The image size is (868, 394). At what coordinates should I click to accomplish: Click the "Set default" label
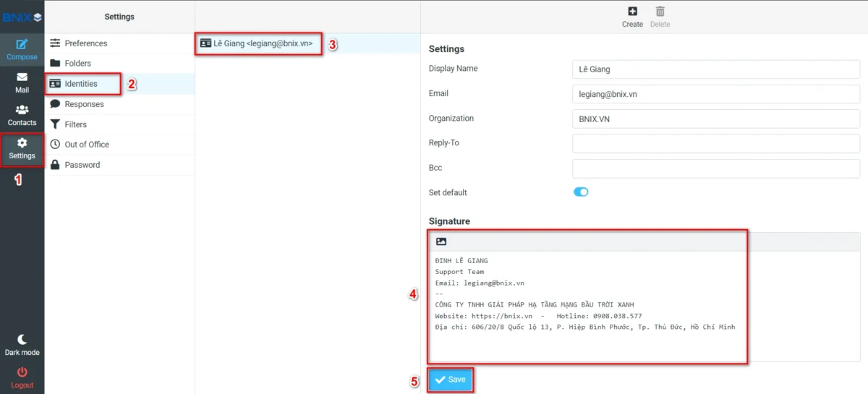click(448, 192)
